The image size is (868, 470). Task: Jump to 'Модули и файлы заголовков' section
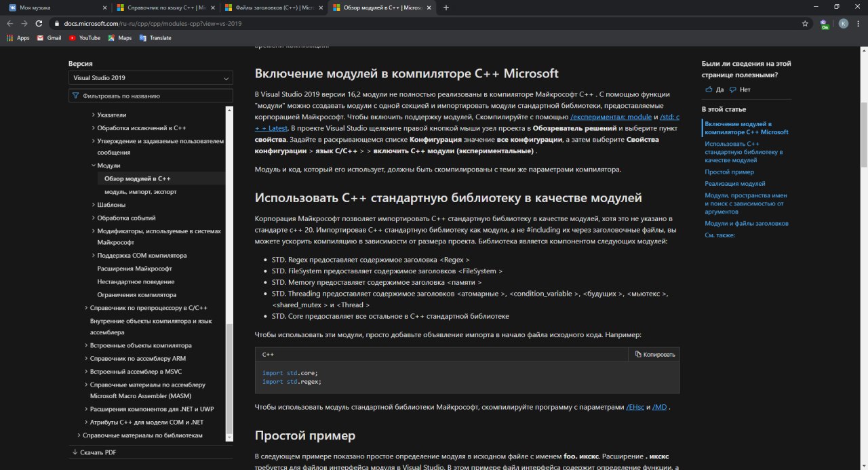(747, 223)
